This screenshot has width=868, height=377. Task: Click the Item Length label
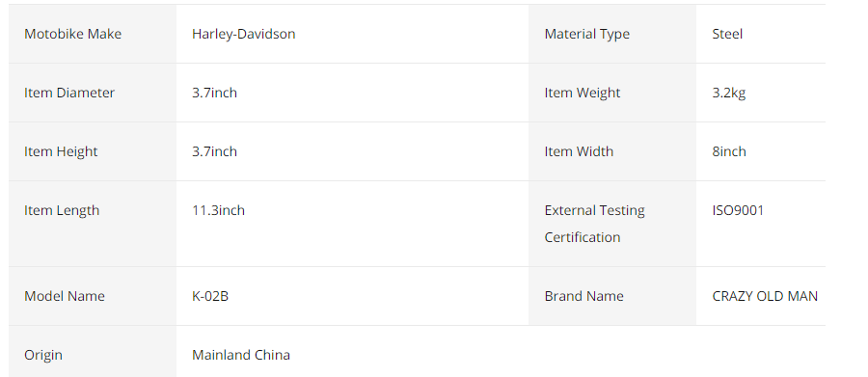[x=62, y=210]
